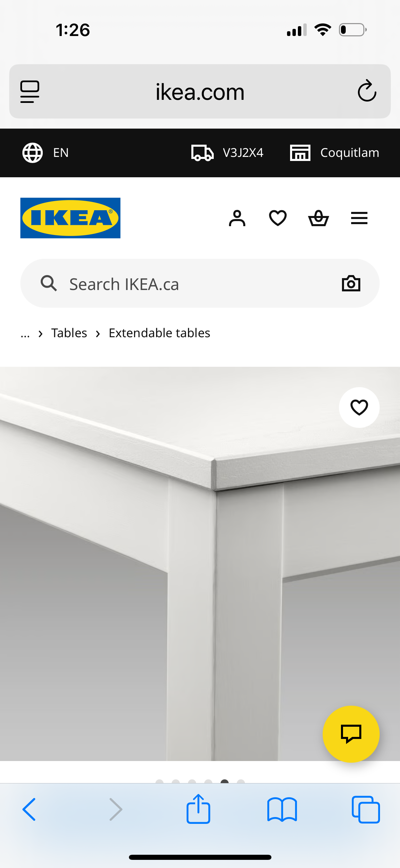Tap the ikea.com address bar
The height and width of the screenshot is (868, 400).
coord(200,92)
